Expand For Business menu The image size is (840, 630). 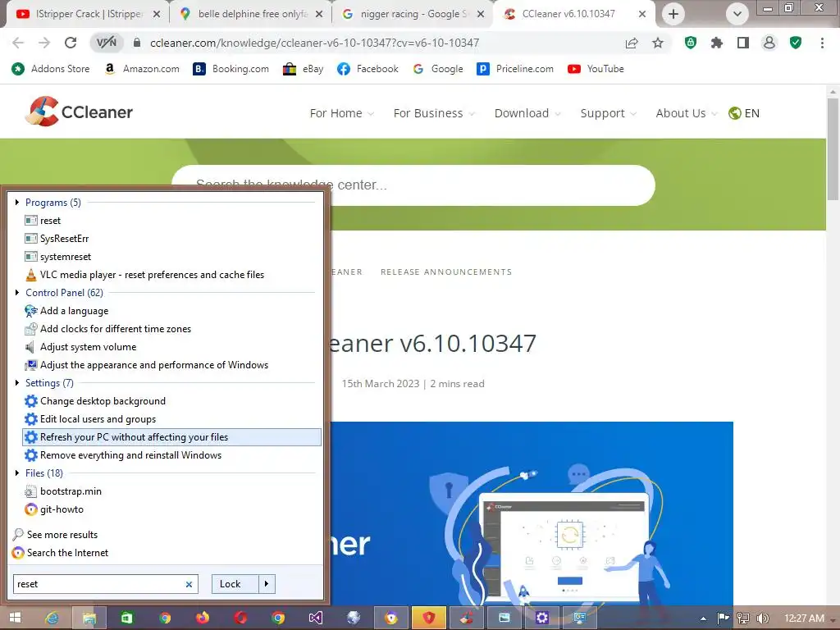pos(434,113)
